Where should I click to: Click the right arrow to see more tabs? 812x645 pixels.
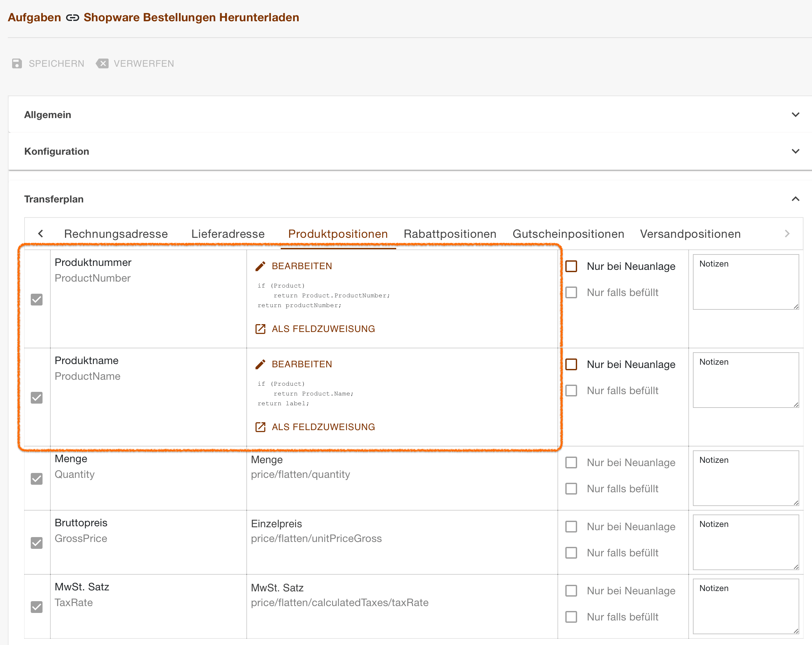pos(787,234)
